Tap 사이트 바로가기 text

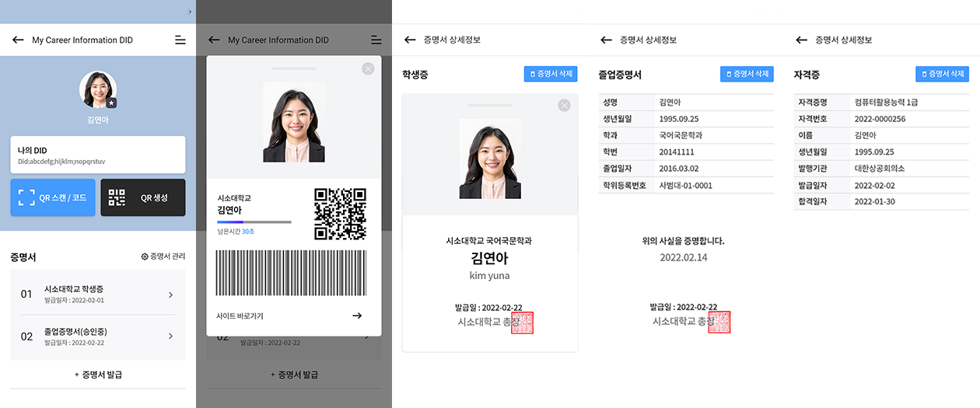tap(240, 316)
